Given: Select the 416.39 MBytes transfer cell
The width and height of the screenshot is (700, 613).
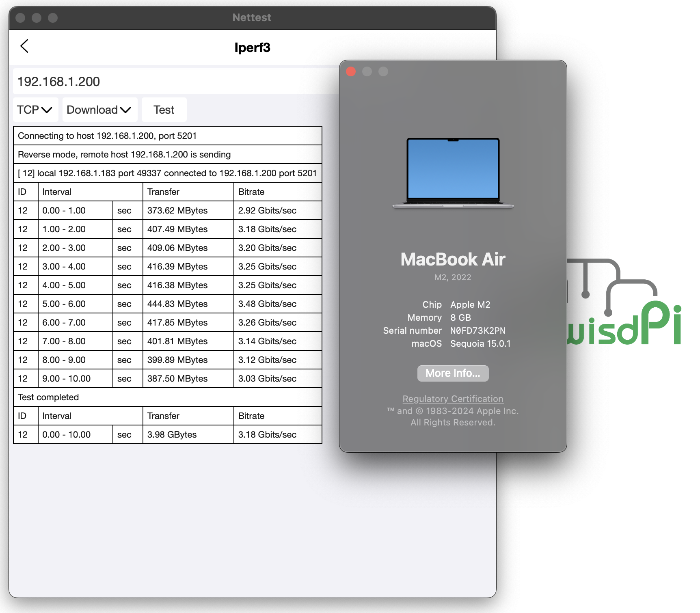Looking at the screenshot, I should coord(188,266).
